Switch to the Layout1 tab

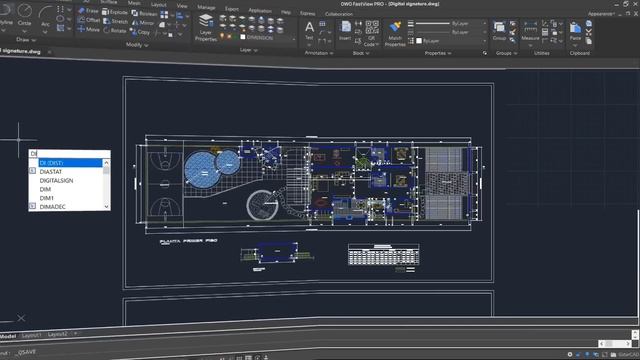(31, 335)
